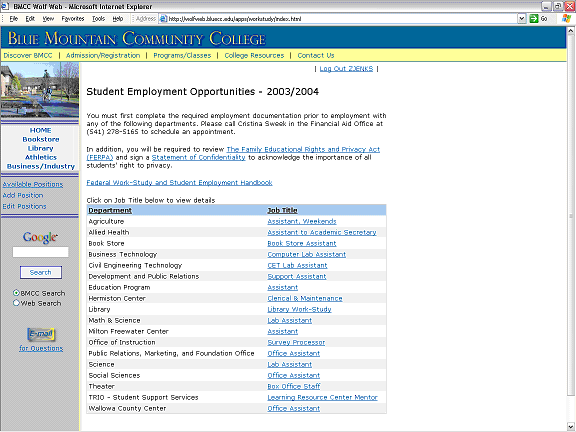This screenshot has width=576, height=432.
Task: Open Business/Industry sidebar link
Action: click(41, 166)
